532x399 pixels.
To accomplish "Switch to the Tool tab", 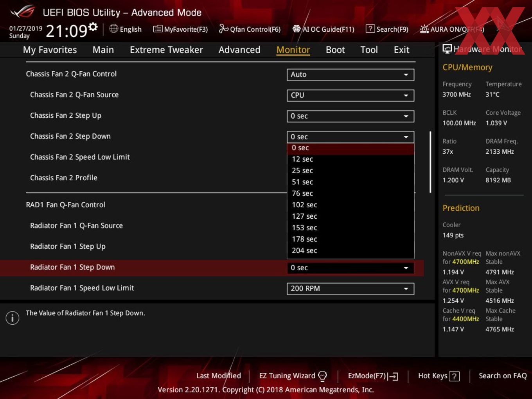I will (369, 50).
